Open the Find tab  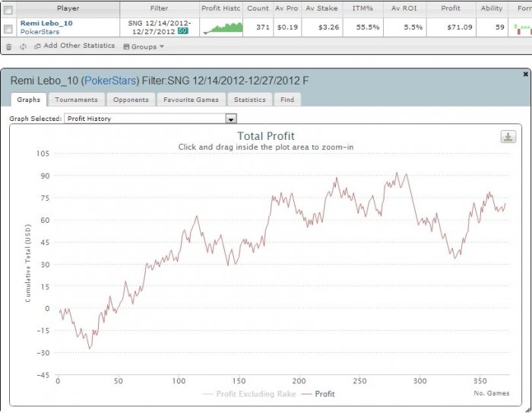point(287,100)
